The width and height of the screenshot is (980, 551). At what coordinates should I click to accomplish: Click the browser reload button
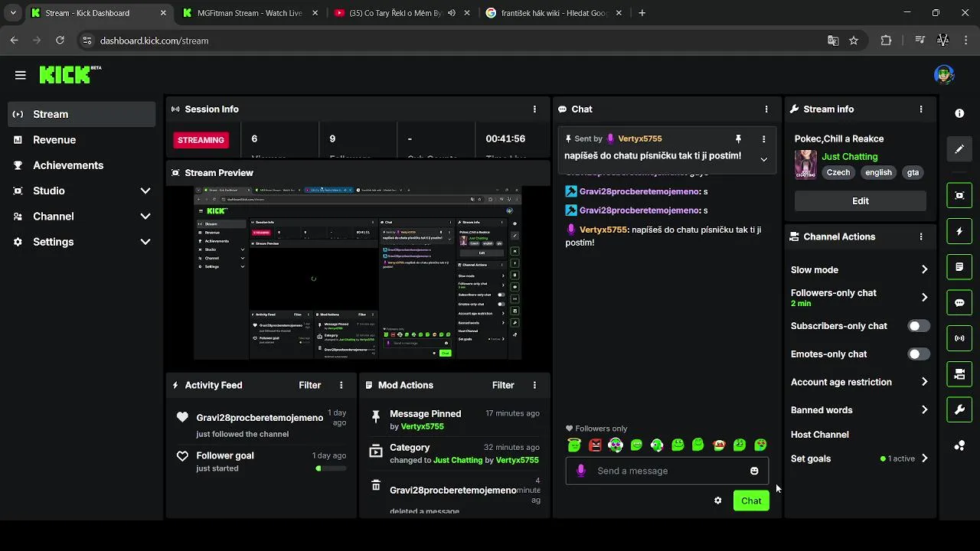(60, 41)
